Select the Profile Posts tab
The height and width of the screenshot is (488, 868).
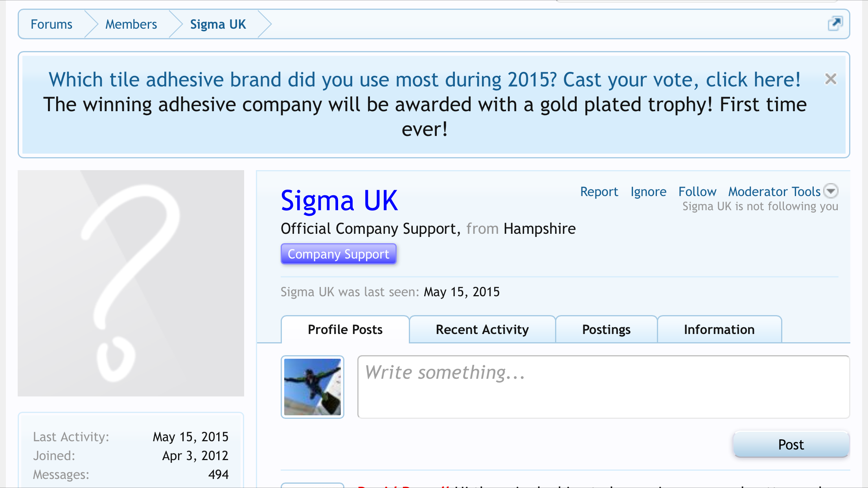tap(345, 329)
